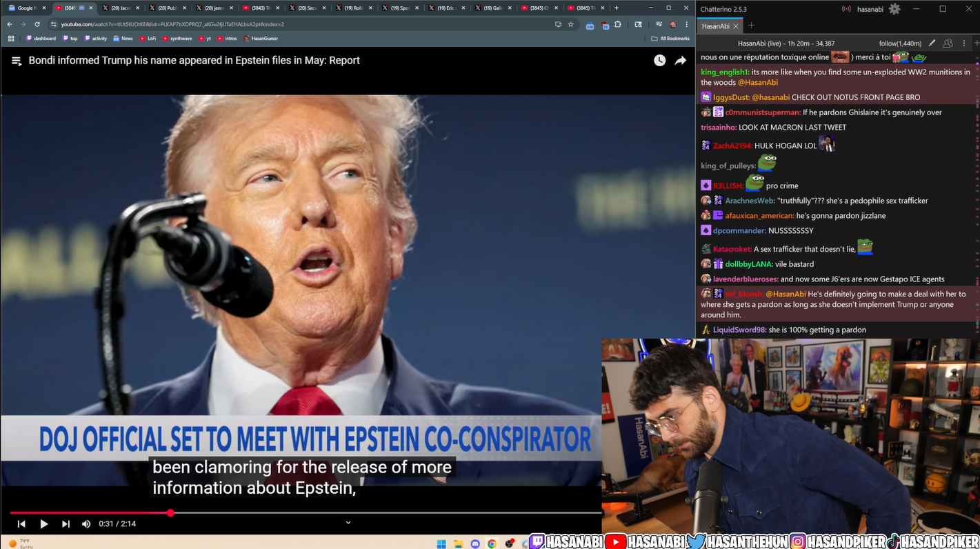Open the Windows Start button
The image size is (980, 549).
(441, 543)
